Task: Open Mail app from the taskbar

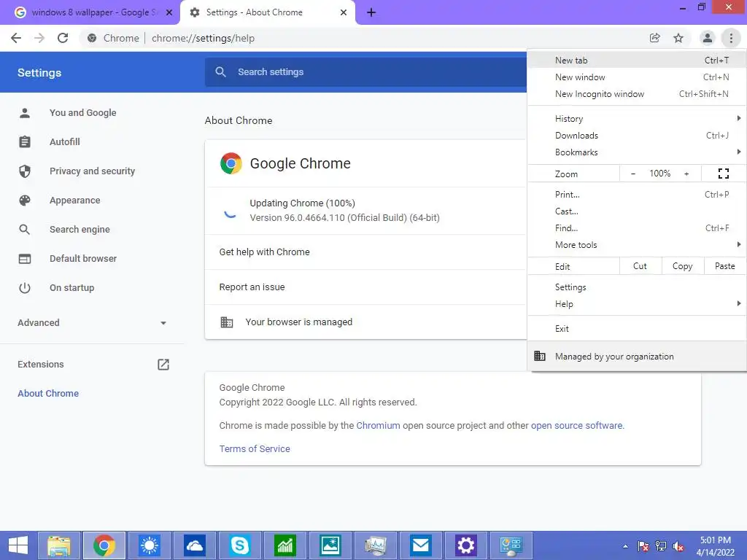Action: click(x=421, y=545)
